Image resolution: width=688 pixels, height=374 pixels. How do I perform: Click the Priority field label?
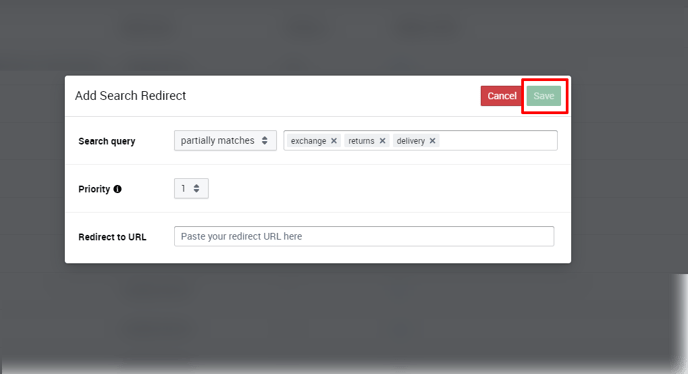[94, 189]
